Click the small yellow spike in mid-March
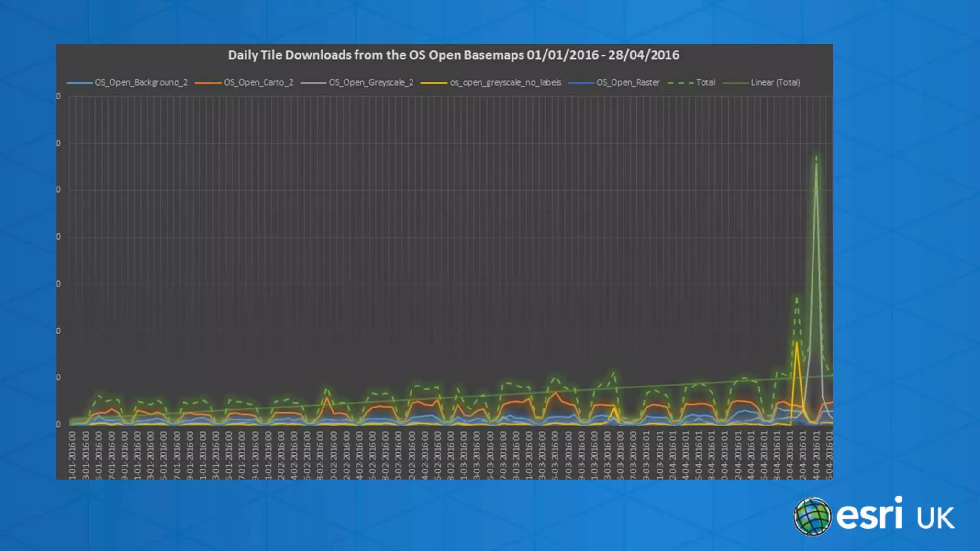 point(614,408)
